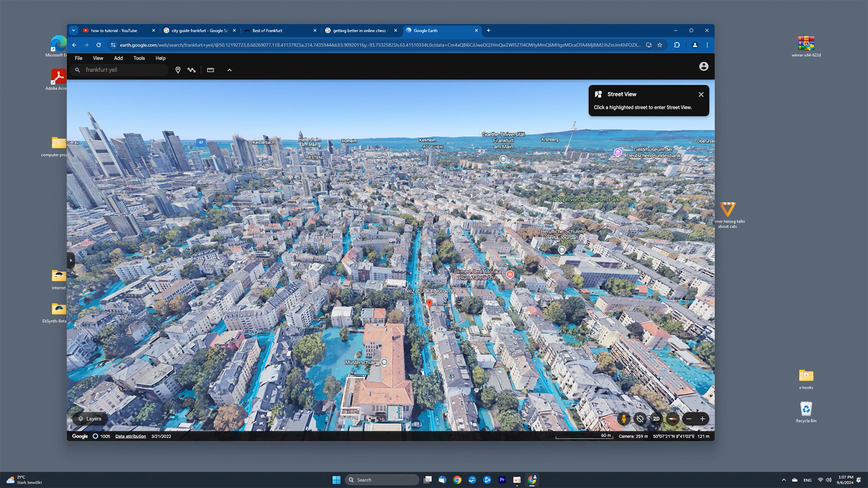Switch the map to 2D view
The height and width of the screenshot is (488, 868).
(656, 419)
